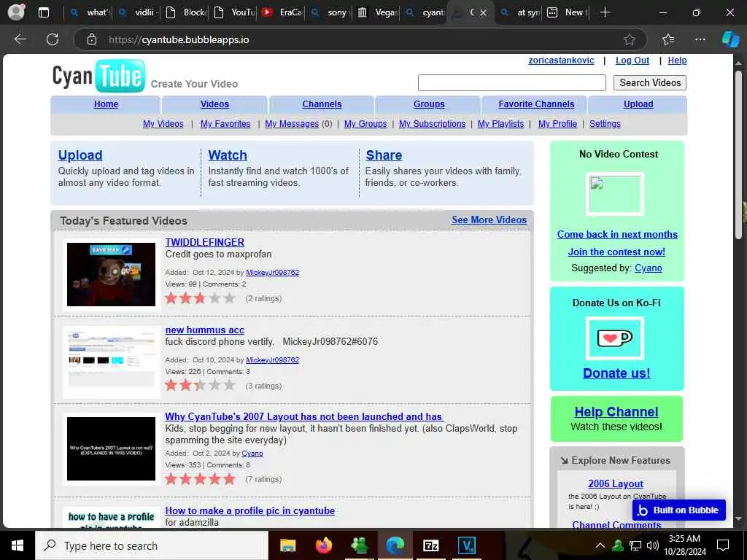Viewport: 747px width, 560px height.
Task: Click Type here to search box
Action: 152,545
